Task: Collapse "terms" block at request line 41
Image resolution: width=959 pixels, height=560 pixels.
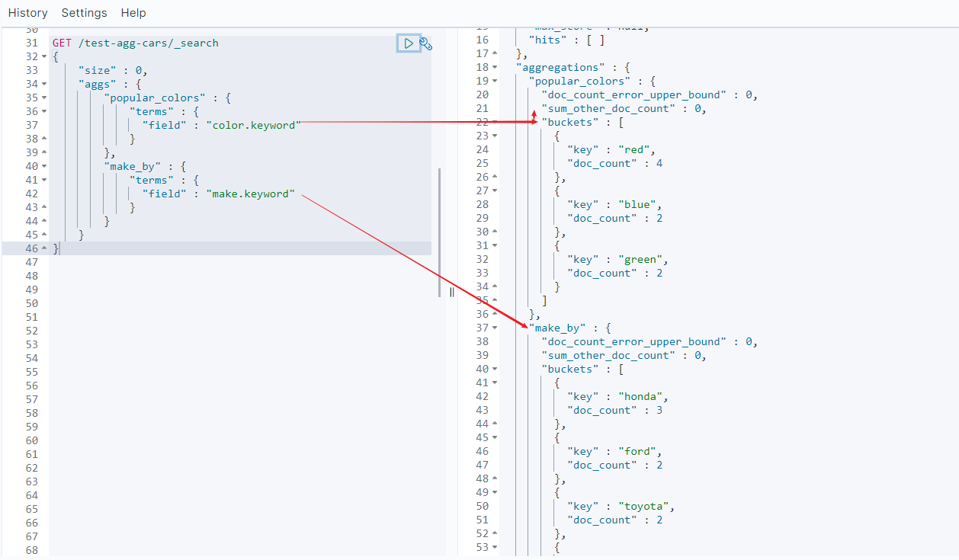Action: tap(43, 181)
